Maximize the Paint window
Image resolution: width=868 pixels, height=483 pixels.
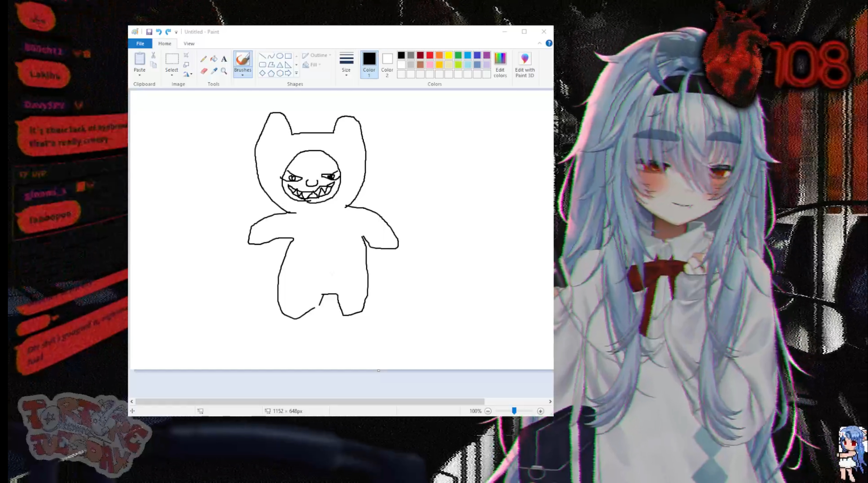524,31
